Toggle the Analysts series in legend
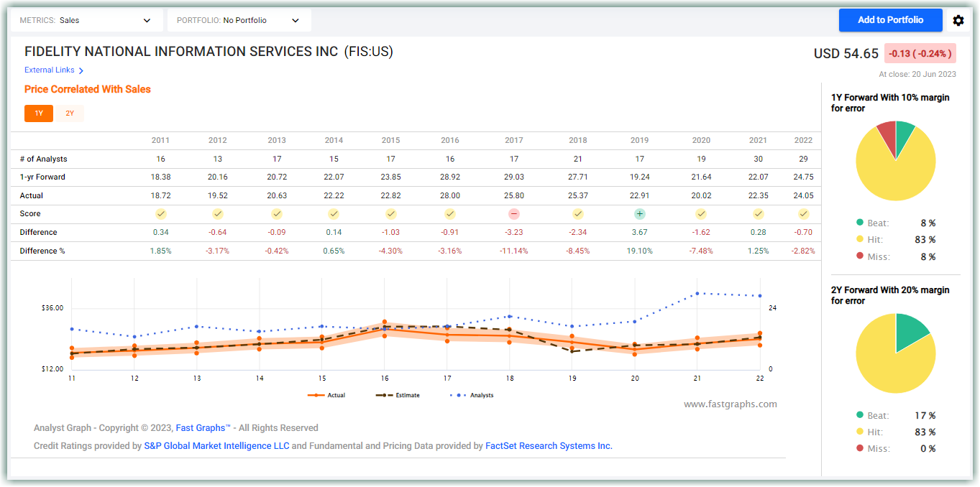The height and width of the screenshot is (487, 980). 472,395
